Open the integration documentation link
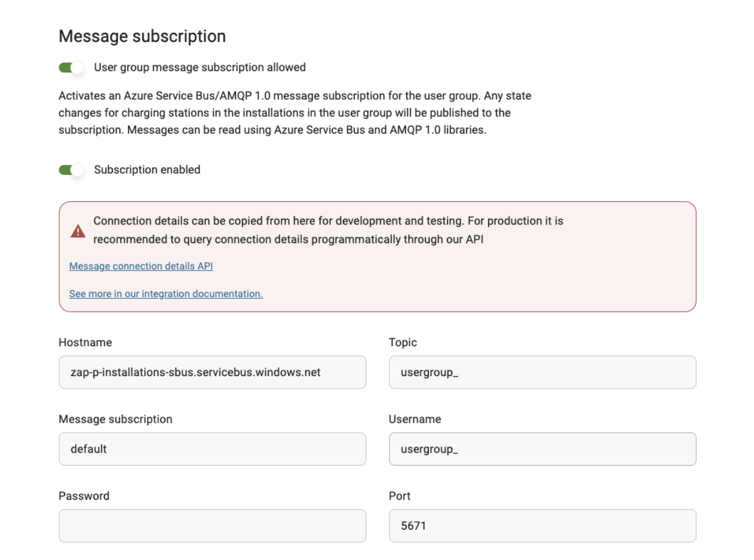 coord(165,294)
